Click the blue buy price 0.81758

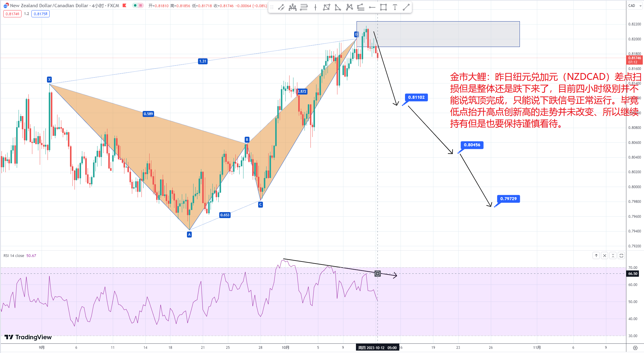click(x=40, y=14)
